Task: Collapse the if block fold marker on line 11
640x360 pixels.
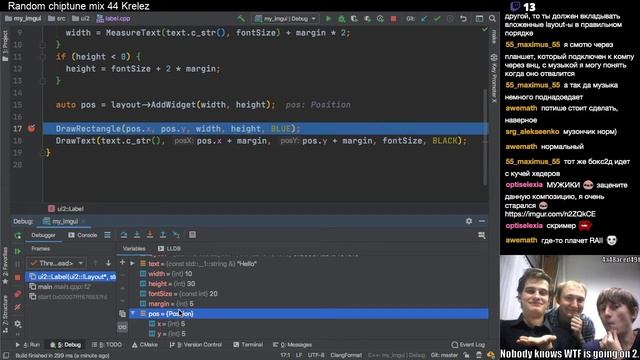Action: coord(43,57)
